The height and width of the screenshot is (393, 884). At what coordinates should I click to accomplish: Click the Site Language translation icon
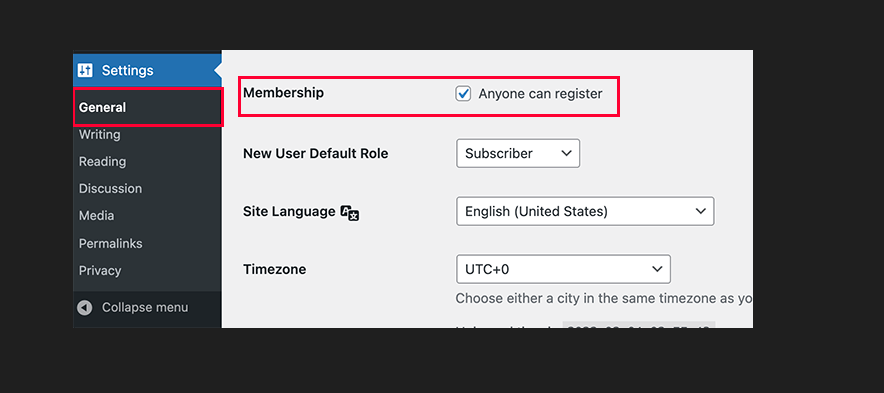coord(350,213)
